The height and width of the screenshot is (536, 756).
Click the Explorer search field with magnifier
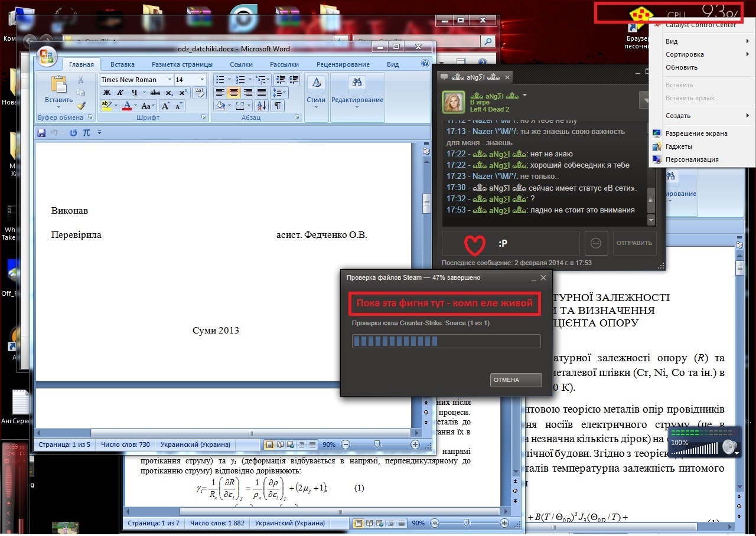point(423,42)
